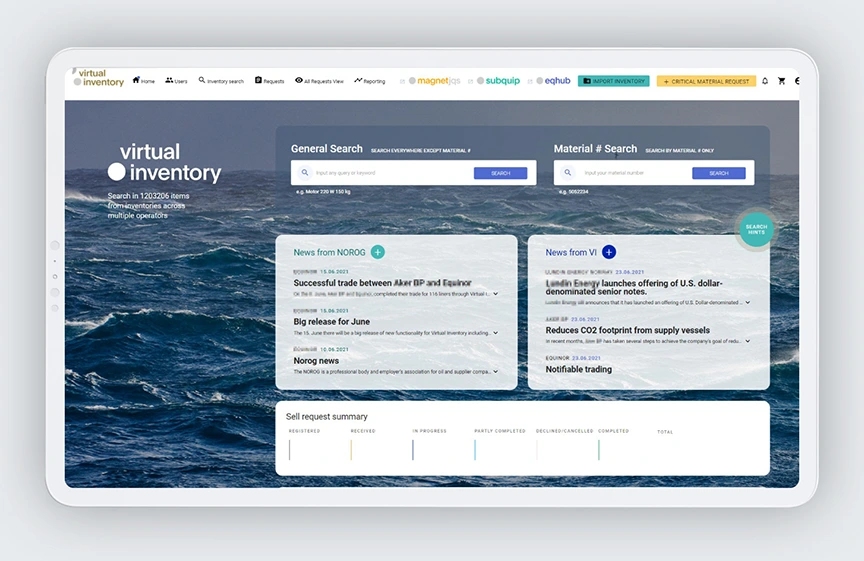The height and width of the screenshot is (561, 864).
Task: Open the Requests page
Action: [x=269, y=80]
